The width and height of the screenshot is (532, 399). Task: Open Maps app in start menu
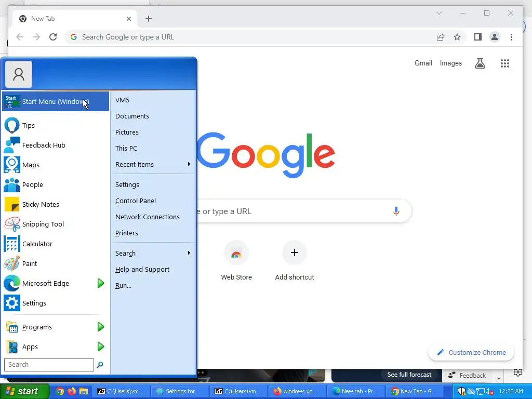point(56,165)
